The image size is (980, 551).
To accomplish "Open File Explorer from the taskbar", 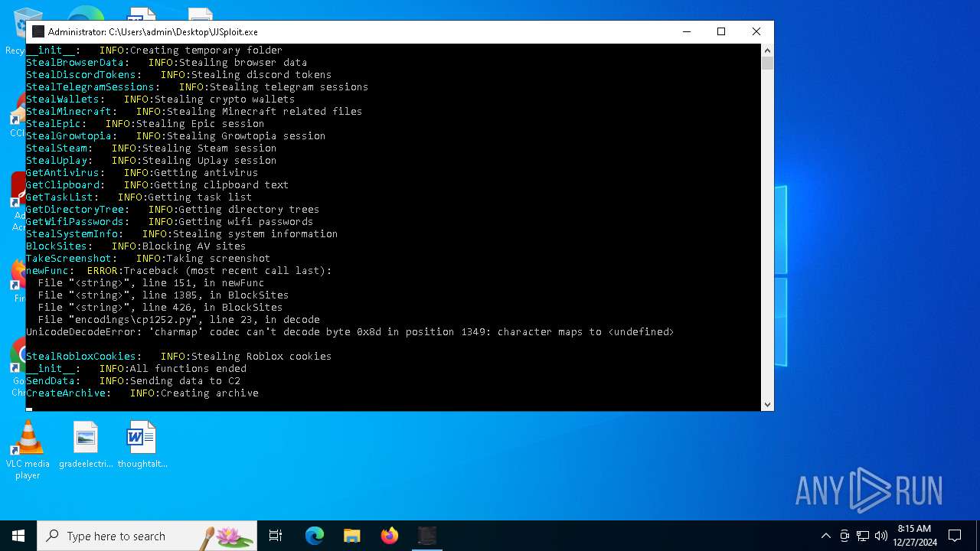I will coord(352,536).
